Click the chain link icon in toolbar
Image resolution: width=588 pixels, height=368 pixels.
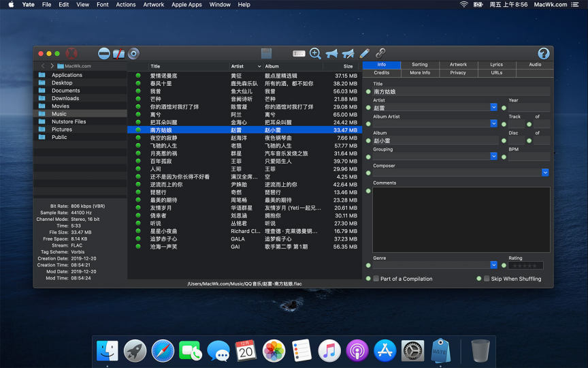pyautogui.click(x=380, y=53)
